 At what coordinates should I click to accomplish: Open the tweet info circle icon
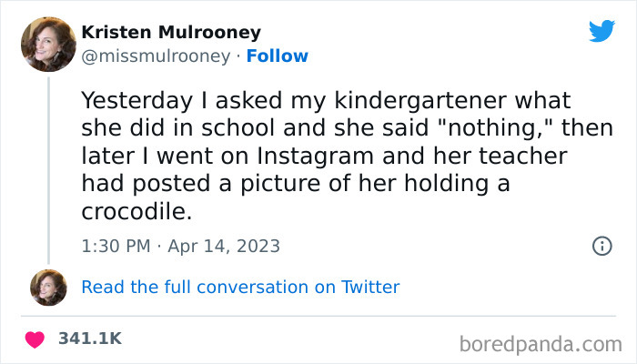tap(601, 246)
